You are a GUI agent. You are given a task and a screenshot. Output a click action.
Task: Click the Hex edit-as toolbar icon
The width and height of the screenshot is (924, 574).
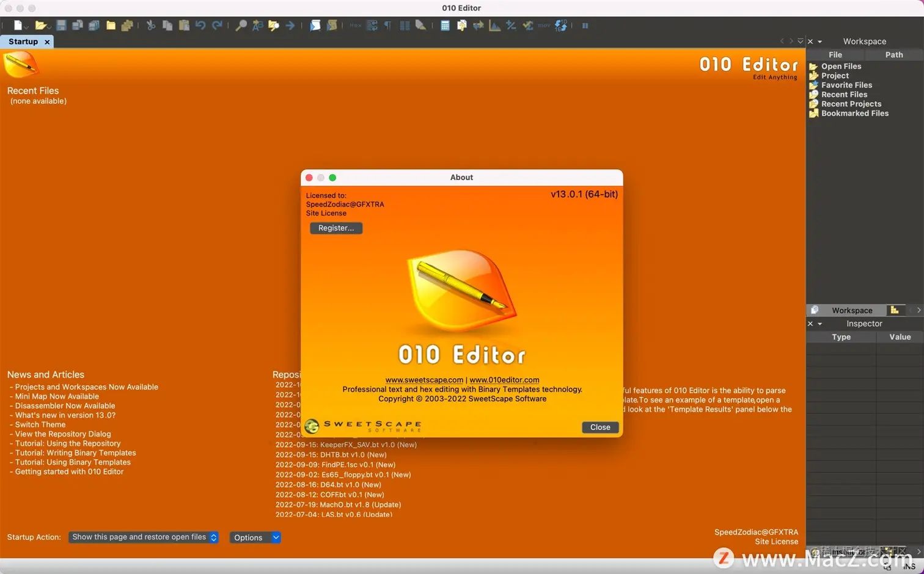(356, 26)
